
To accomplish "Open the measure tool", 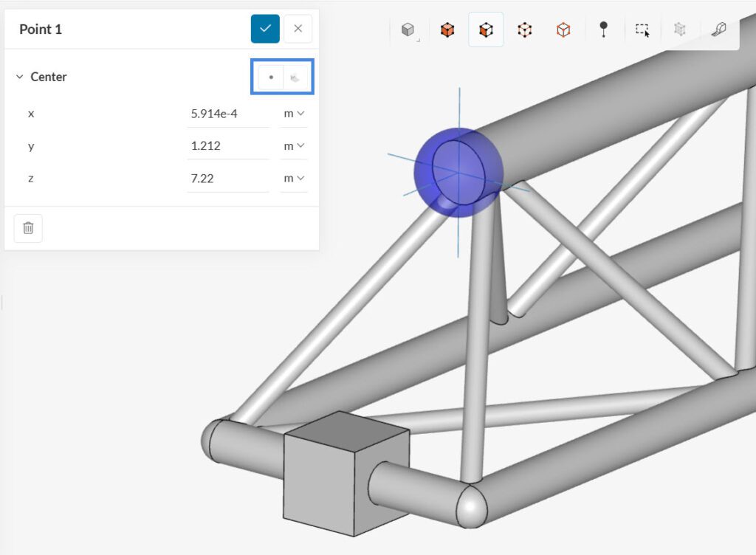I will (x=718, y=30).
